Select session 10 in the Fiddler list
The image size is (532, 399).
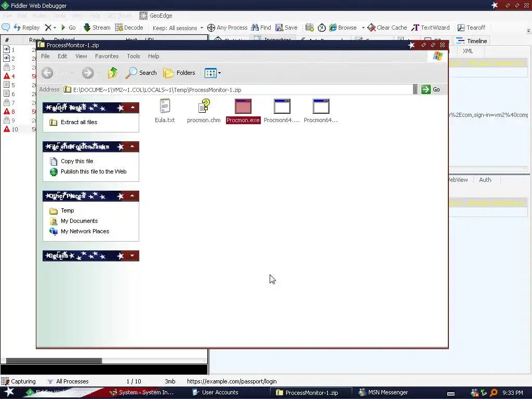[19, 129]
